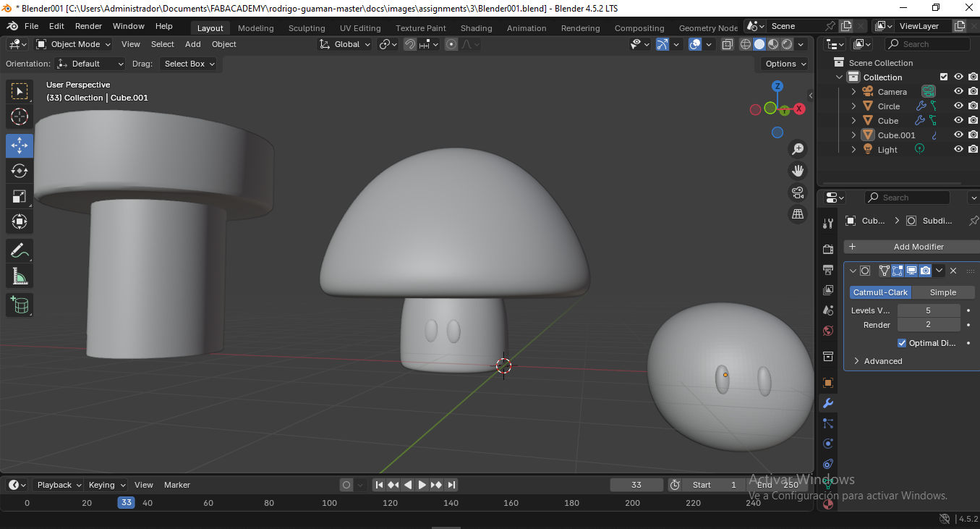Uncheck Optimal Display in the Subdivision modifier

click(902, 342)
